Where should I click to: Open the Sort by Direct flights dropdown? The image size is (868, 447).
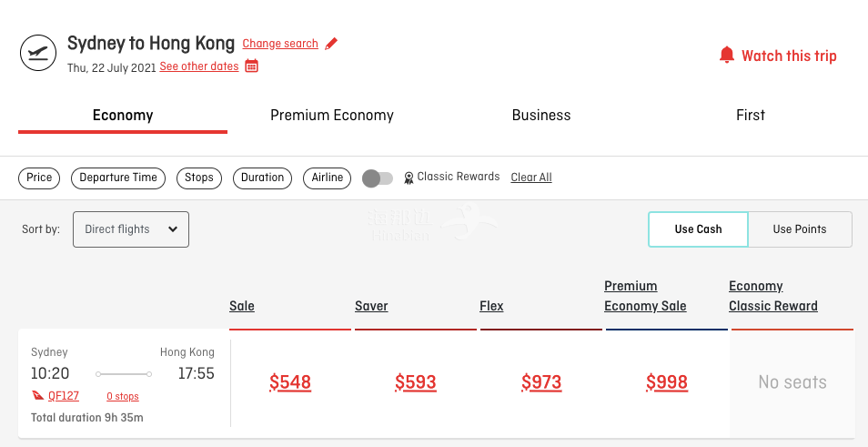coord(131,229)
